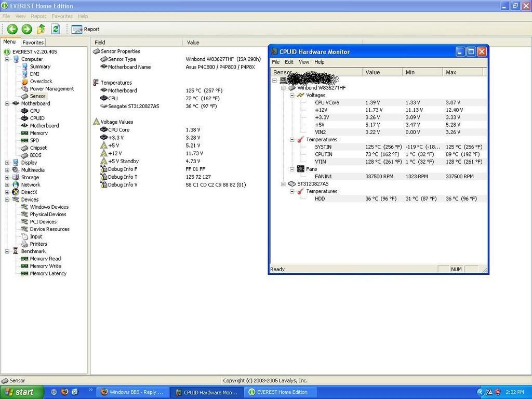
Task: Open the EVEREST Favorites menu
Action: coord(62,16)
